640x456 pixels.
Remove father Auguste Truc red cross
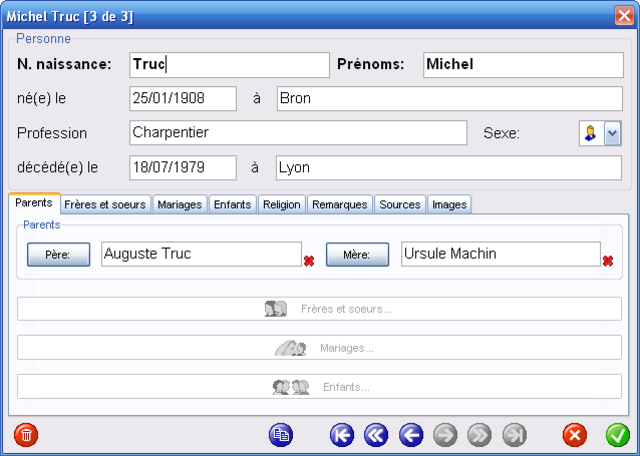coord(309,261)
